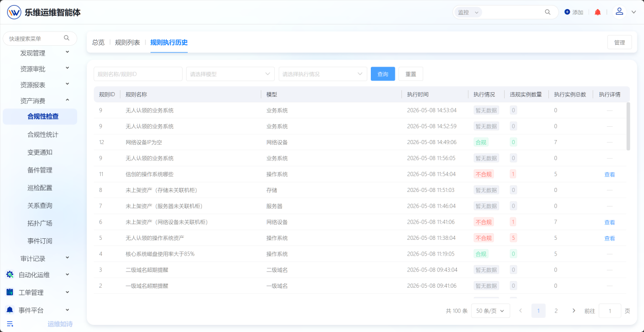Click the 二级域名超期提醒 cell

147,270
